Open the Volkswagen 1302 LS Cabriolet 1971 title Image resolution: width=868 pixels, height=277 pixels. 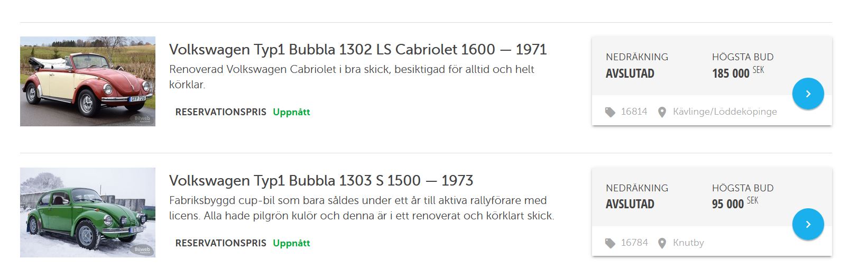(x=358, y=50)
